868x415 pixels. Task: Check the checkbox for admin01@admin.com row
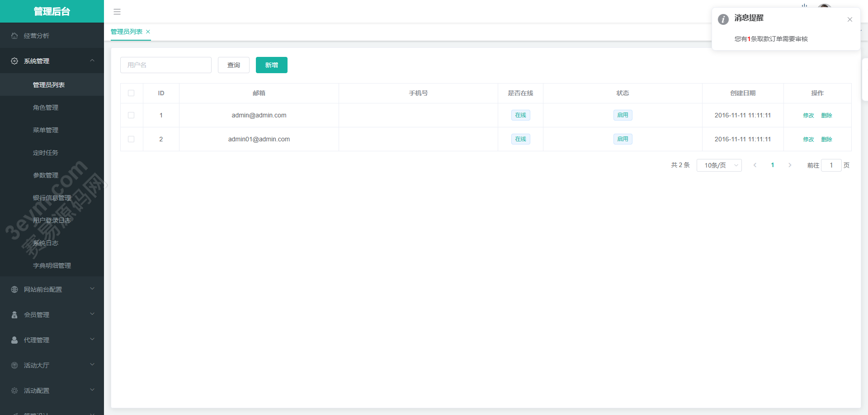pyautogui.click(x=131, y=139)
